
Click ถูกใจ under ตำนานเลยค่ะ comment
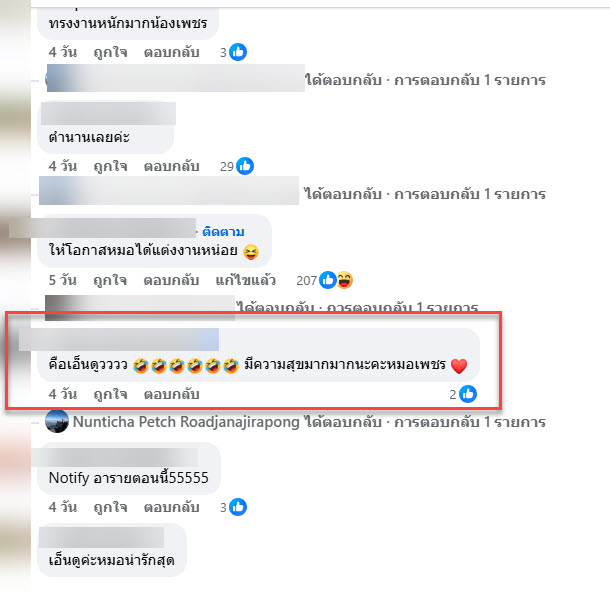click(110, 166)
